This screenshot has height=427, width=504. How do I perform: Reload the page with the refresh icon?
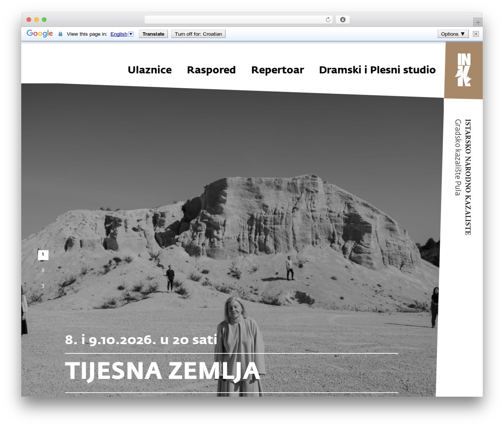328,20
